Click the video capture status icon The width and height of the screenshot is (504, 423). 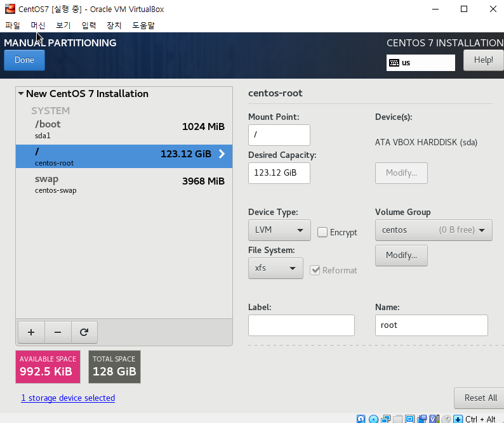point(421,419)
